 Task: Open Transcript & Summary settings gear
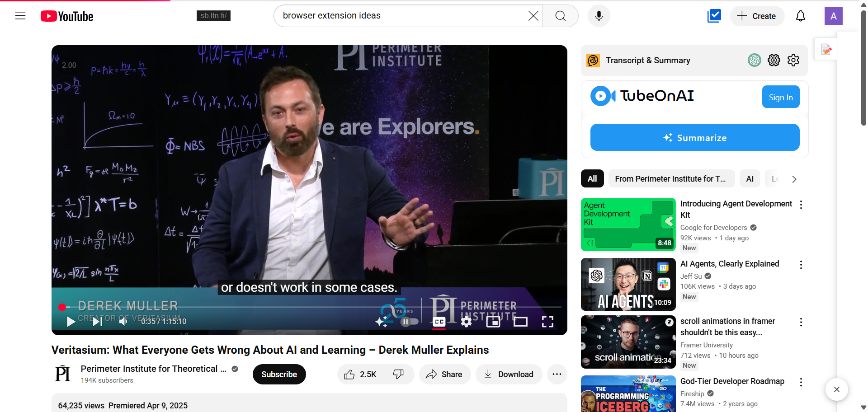(x=793, y=60)
